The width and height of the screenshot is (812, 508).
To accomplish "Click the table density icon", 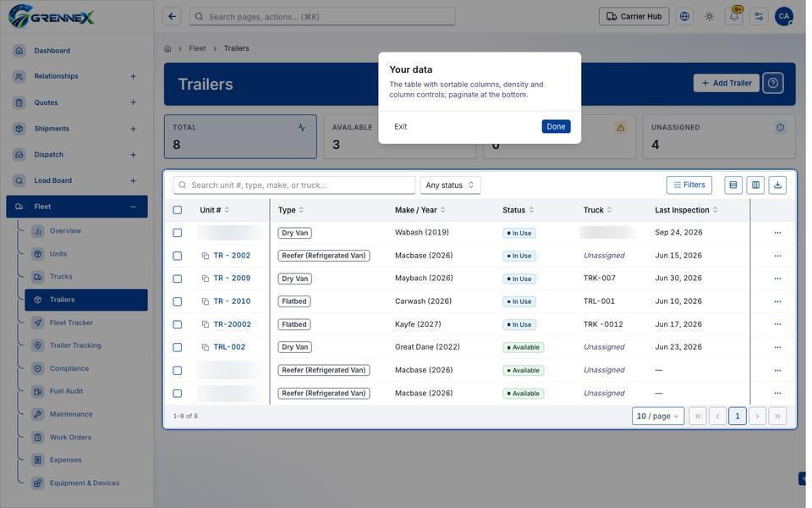I will point(732,185).
